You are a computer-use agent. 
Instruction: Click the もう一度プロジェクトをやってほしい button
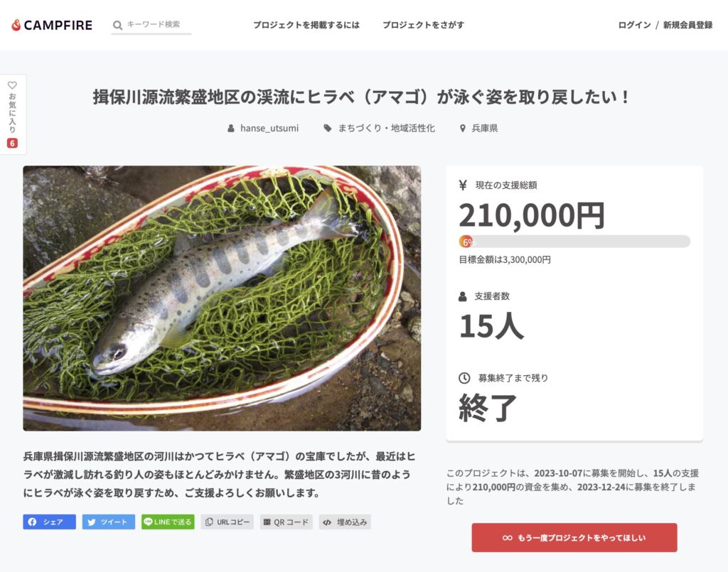click(x=574, y=538)
